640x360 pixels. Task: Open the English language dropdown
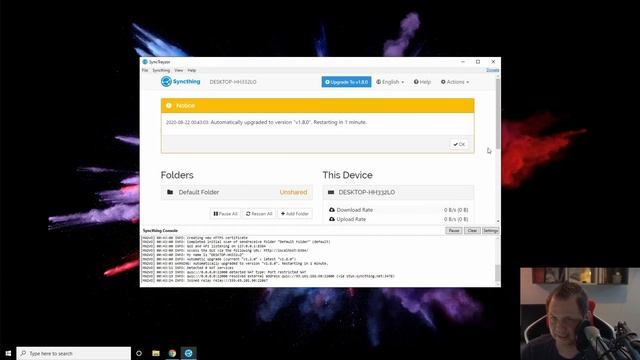coord(390,82)
